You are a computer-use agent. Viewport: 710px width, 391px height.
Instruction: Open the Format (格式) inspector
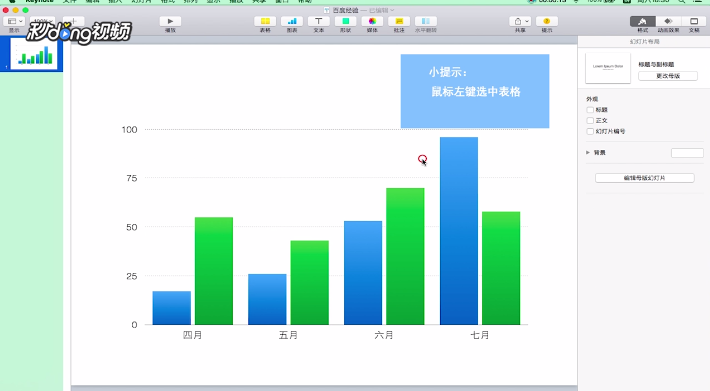click(643, 21)
